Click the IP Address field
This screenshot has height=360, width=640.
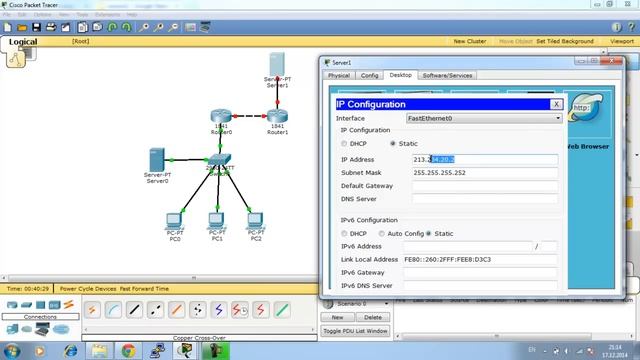click(484, 160)
